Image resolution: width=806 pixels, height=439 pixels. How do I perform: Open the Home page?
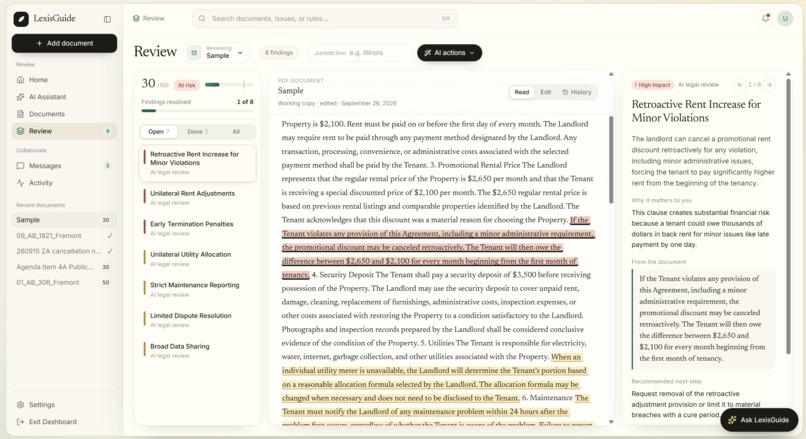[64, 80]
